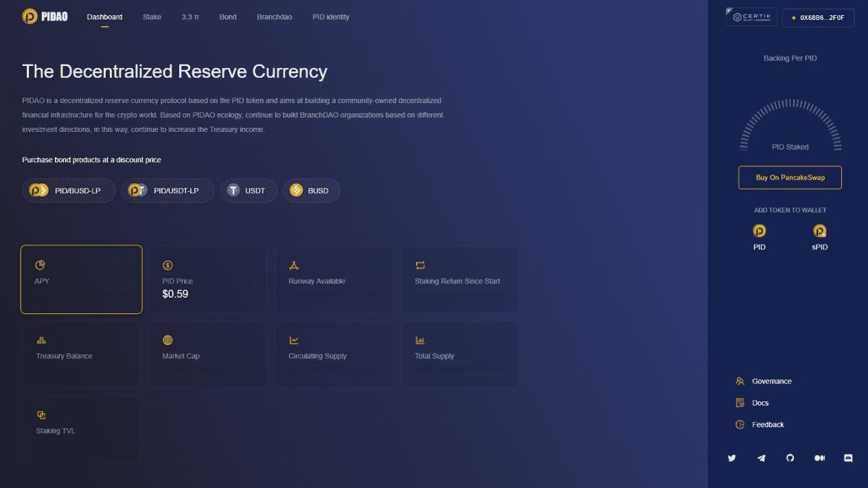Click the CertiK audit badge
This screenshot has width=868, height=488.
[x=751, y=17]
